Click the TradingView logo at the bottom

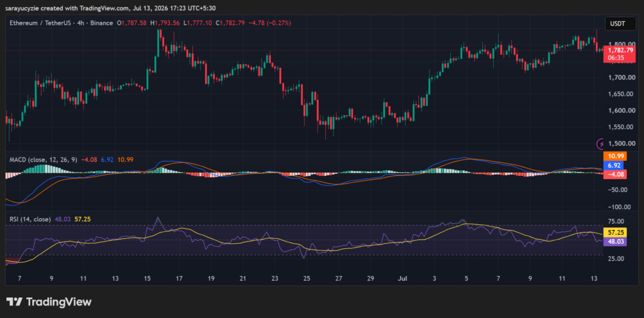click(48, 302)
